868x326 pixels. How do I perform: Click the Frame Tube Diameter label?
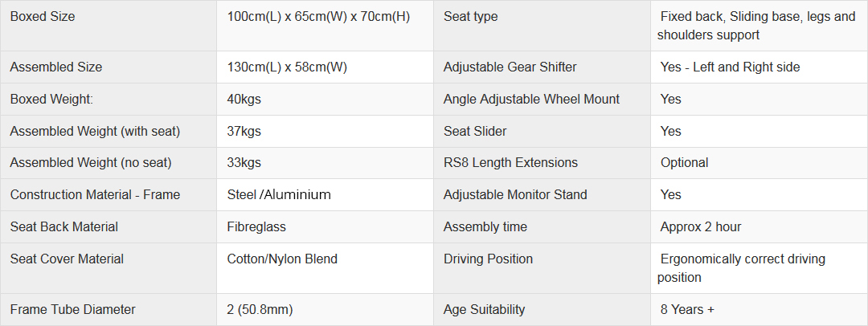point(72,309)
